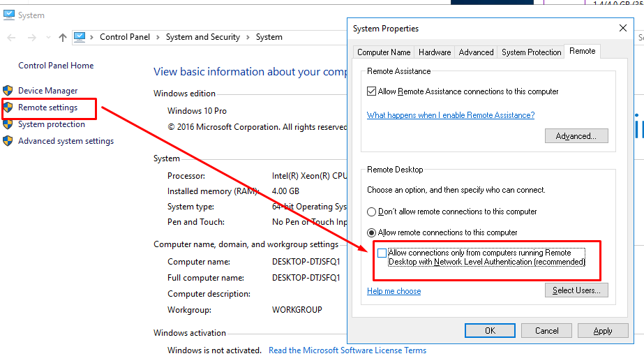Image resolution: width=644 pixels, height=363 pixels.
Task: Click the Device Manager shield icon
Action: 8,91
